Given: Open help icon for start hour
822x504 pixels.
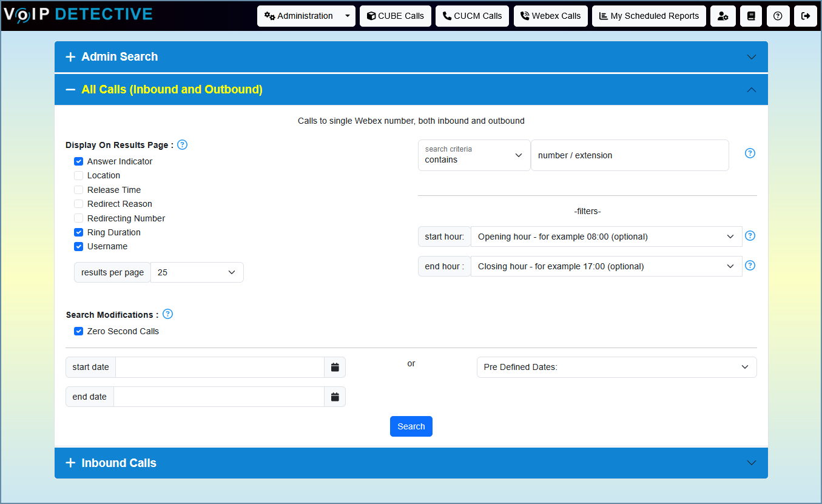Looking at the screenshot, I should pyautogui.click(x=750, y=236).
